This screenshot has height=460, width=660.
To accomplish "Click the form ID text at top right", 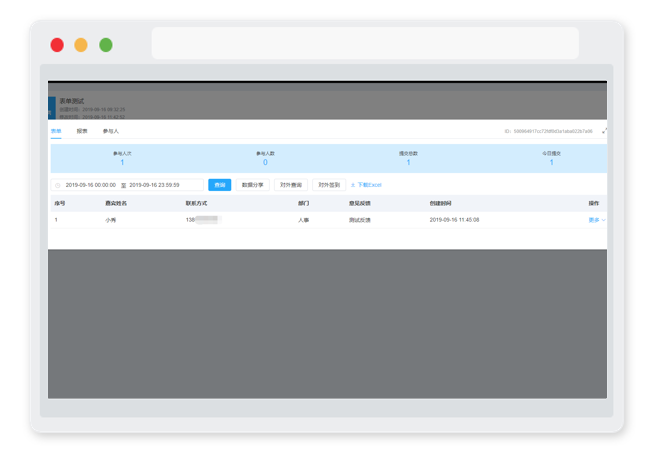I will [x=548, y=131].
